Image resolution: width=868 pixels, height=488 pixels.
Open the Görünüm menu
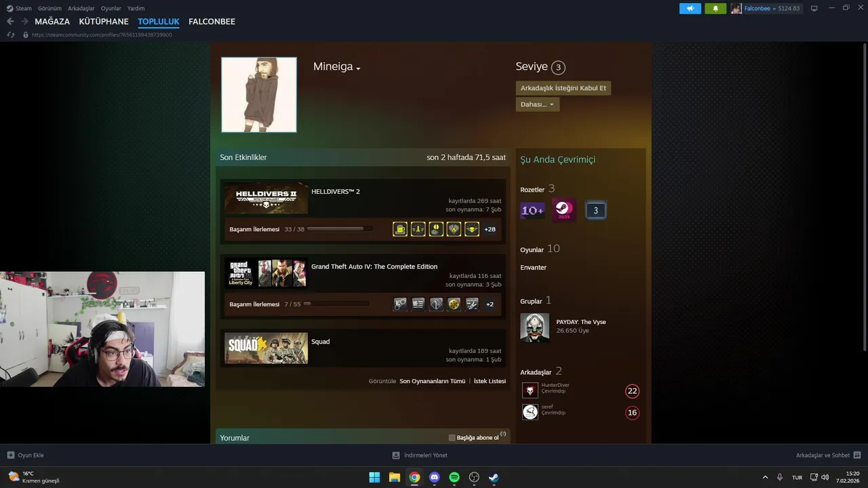[50, 8]
